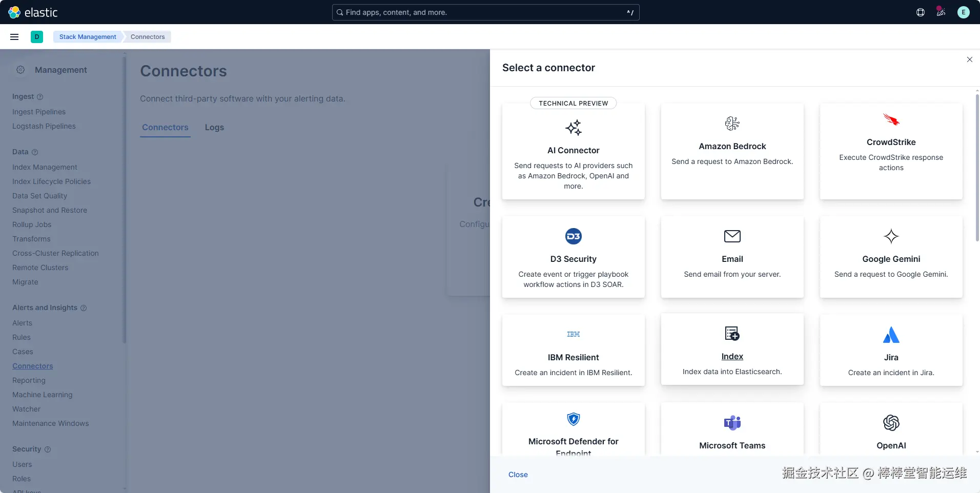Click the search magnifier icon
This screenshot has width=980, height=493.
[339, 12]
